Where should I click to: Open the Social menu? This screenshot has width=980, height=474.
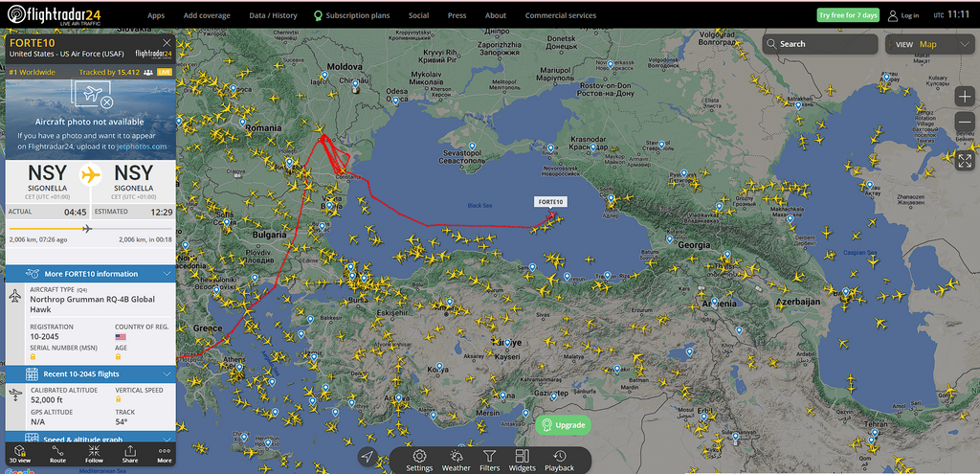tap(419, 15)
